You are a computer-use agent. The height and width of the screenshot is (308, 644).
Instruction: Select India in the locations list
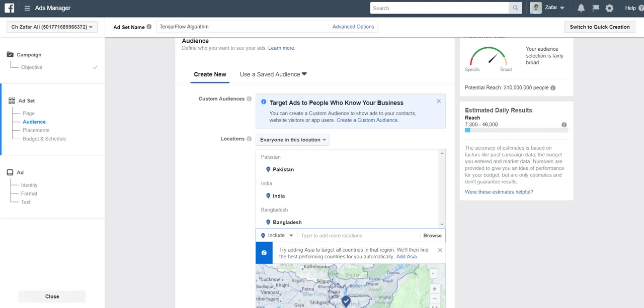coord(279,196)
